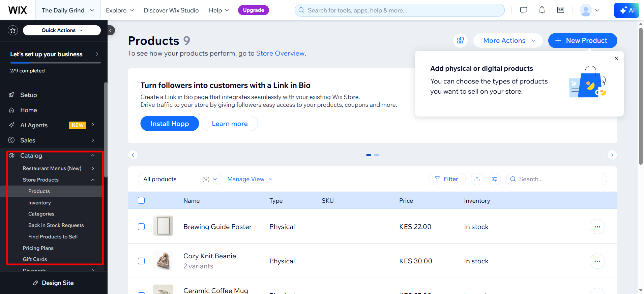Screen dimensions: 644x294
Task: Open more options for Cozy Knit Beanie
Action: (597, 261)
